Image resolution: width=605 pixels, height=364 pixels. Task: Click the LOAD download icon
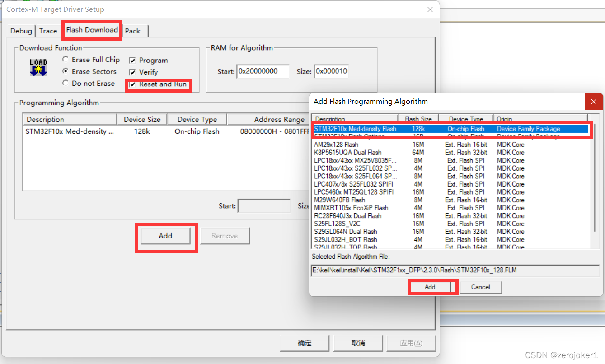(38, 67)
